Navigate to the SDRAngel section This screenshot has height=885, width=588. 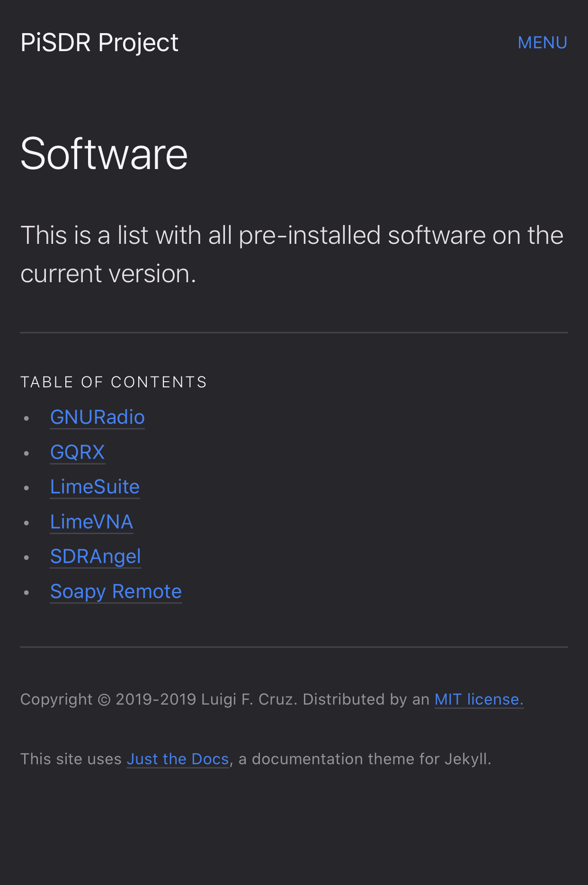pos(96,556)
